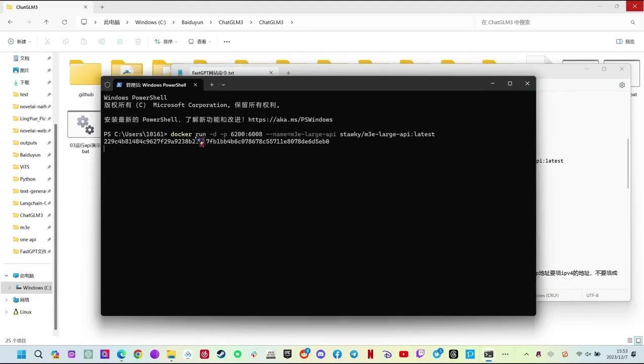Viewport: 644px width, 364px height.
Task: Expand the Windows (C:) tree node
Action: point(9,288)
